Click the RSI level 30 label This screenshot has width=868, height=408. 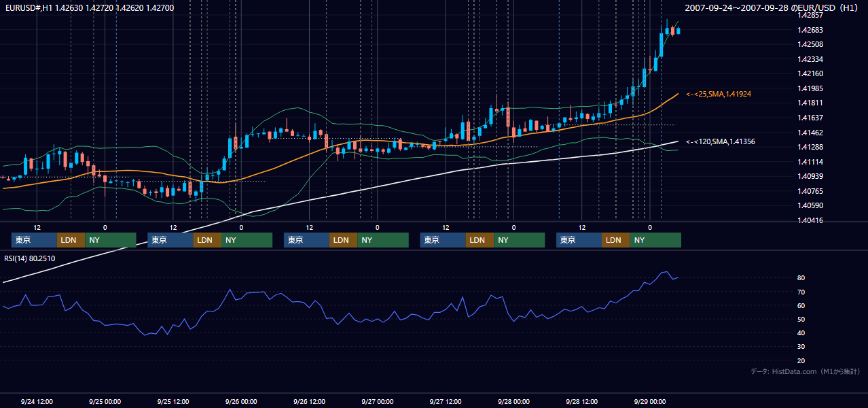pyautogui.click(x=801, y=347)
